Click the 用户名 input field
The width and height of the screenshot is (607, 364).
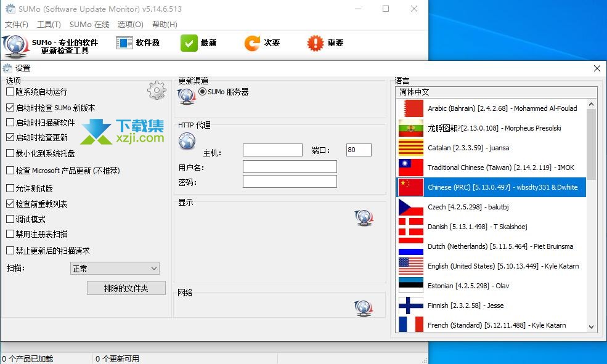pyautogui.click(x=290, y=167)
